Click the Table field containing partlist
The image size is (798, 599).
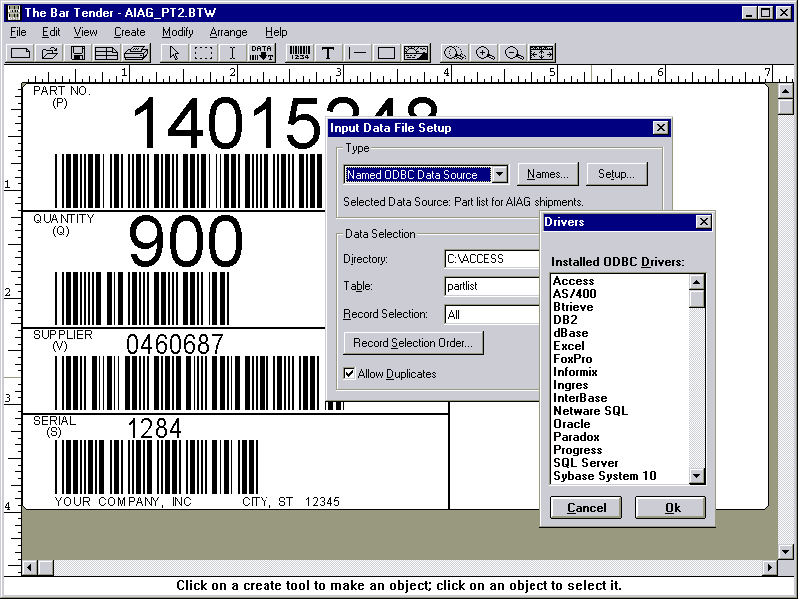click(x=492, y=286)
